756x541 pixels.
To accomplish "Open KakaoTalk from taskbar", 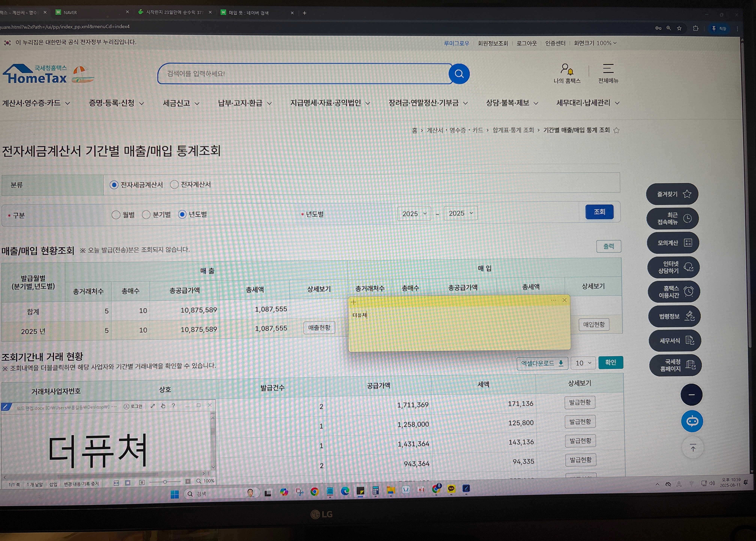I will point(451,489).
